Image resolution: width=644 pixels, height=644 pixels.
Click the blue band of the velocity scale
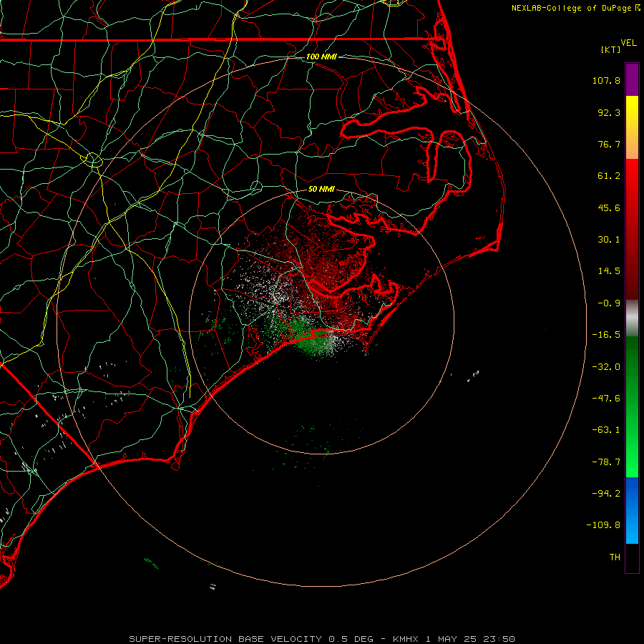(632, 510)
